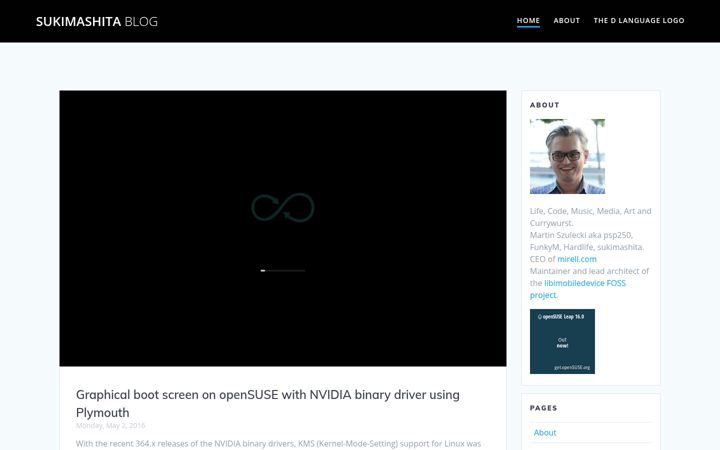Click the Pages sidebar heading

pos(543,408)
